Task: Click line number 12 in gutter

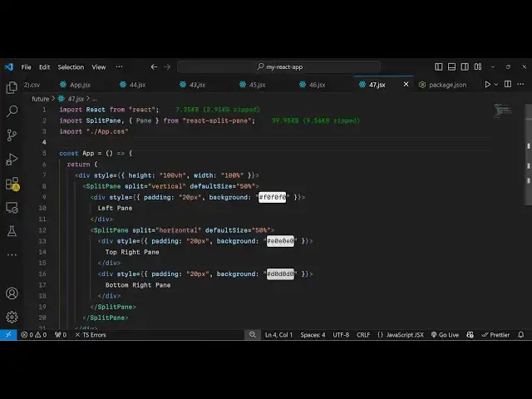Action: coord(42,230)
